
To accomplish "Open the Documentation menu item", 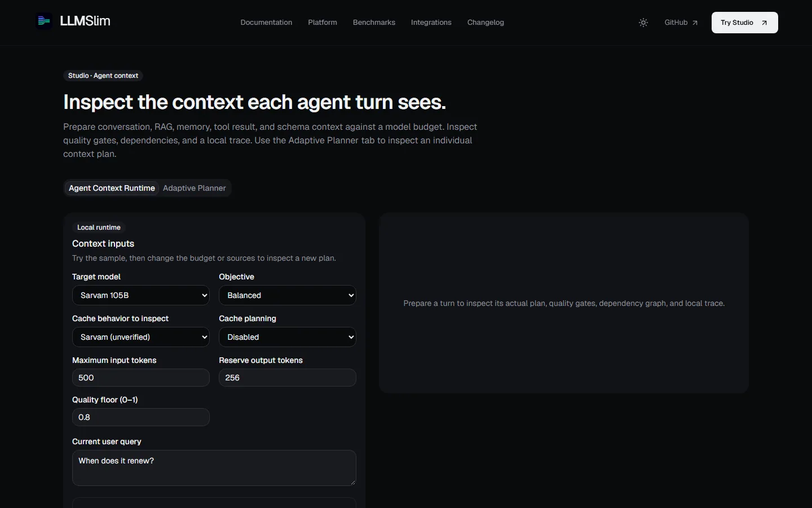I will (266, 23).
